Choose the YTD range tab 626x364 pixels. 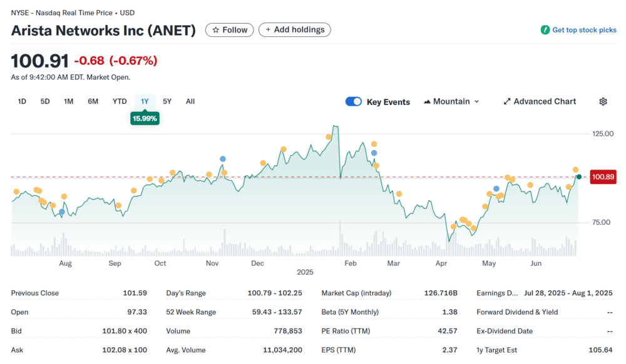[120, 102]
